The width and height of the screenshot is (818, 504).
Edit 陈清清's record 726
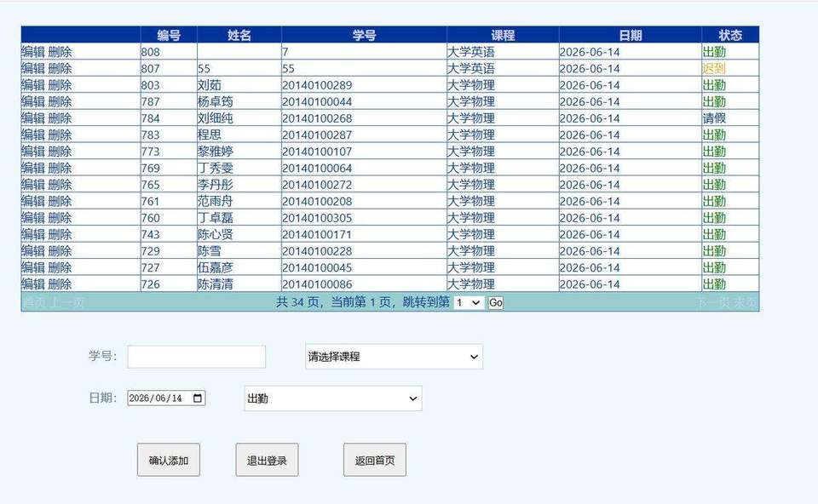coord(33,284)
